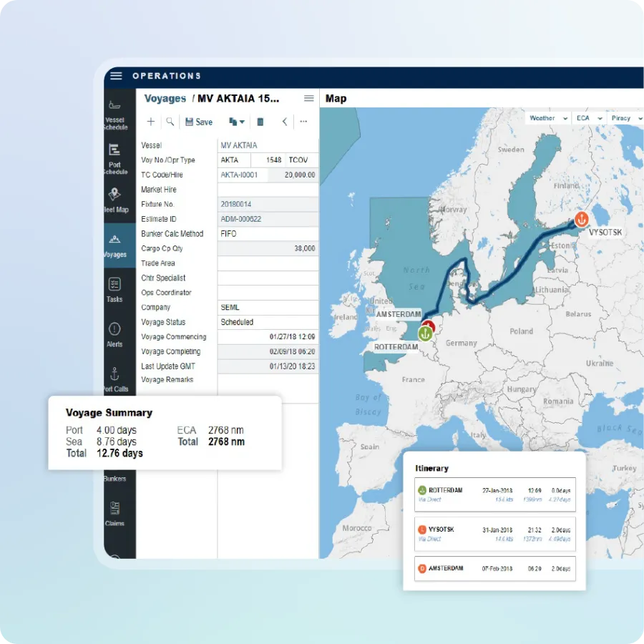The width and height of the screenshot is (644, 644).
Task: Select the Voyages breadcrumb tab
Action: tap(164, 98)
